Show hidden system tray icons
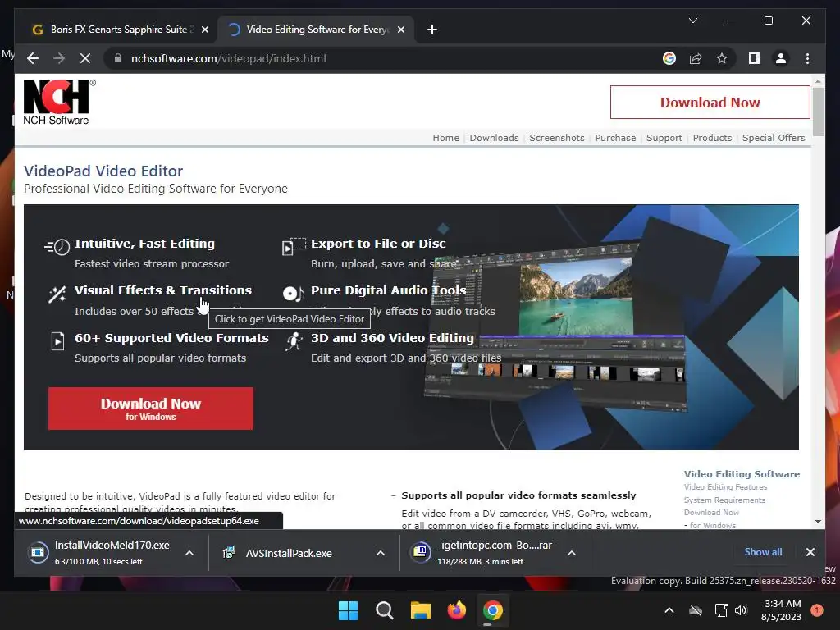 pyautogui.click(x=669, y=610)
